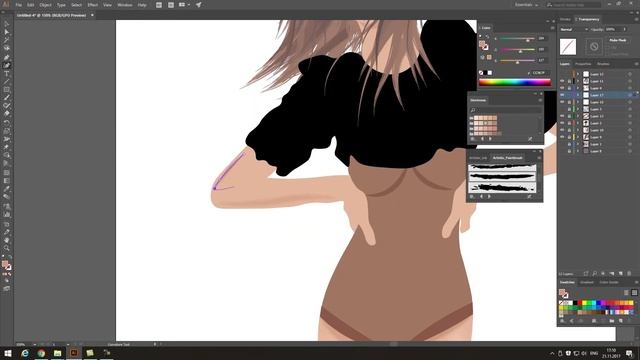Click the delete layer trash icon
This screenshot has width=640, height=360.
[x=629, y=273]
